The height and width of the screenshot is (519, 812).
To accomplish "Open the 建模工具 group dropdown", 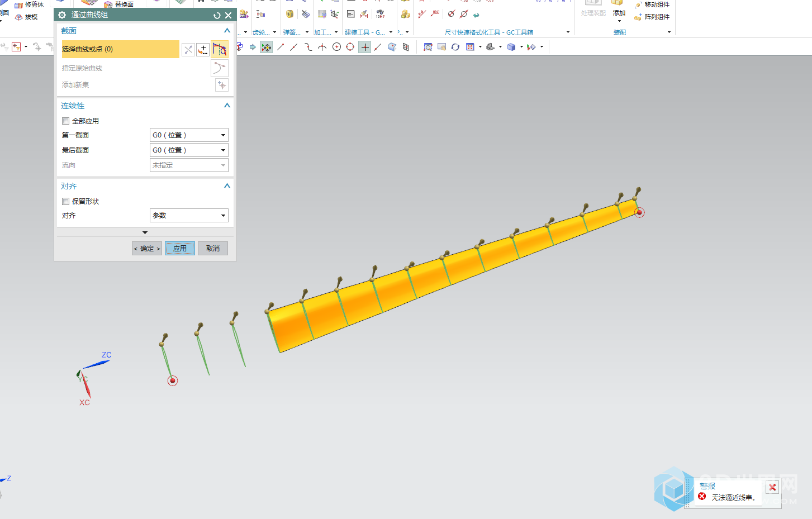I will coord(391,32).
